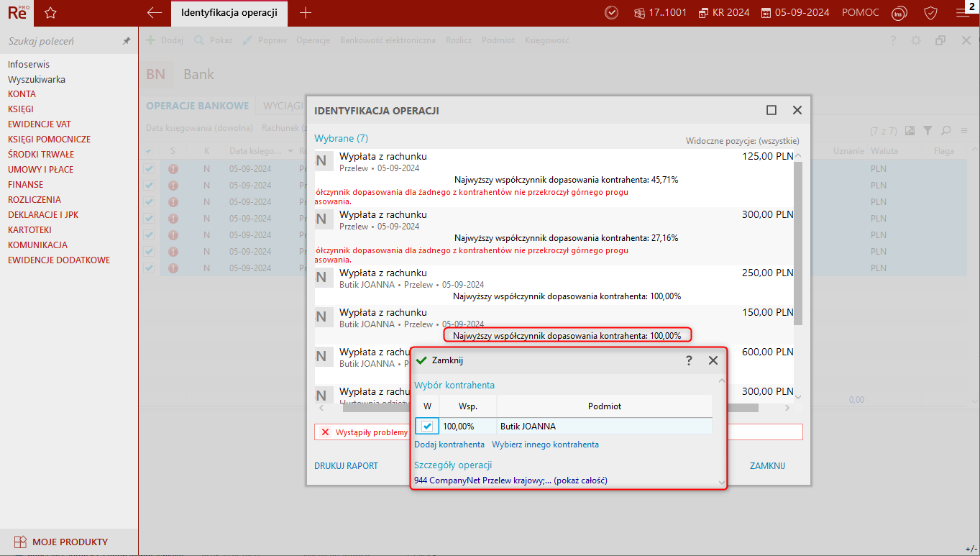Open a new tab with plus icon
This screenshot has height=556, width=980.
(306, 12)
